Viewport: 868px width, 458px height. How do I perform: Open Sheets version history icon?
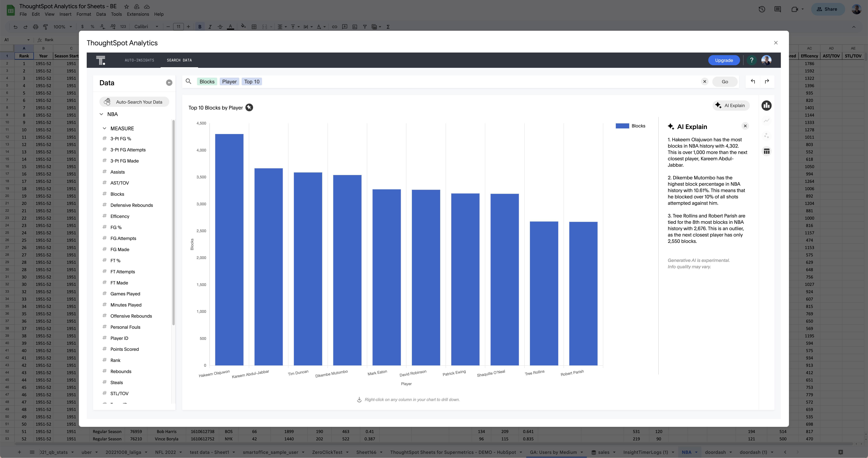pos(762,9)
